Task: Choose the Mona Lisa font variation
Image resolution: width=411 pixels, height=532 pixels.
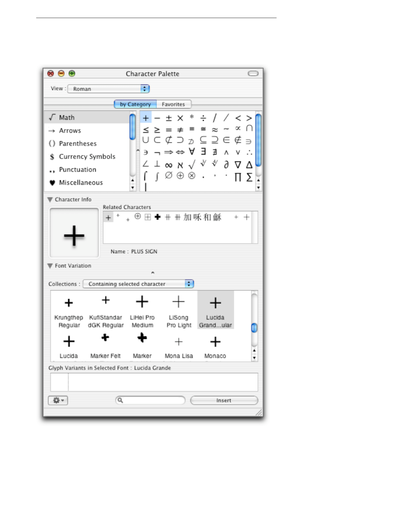Action: (179, 346)
